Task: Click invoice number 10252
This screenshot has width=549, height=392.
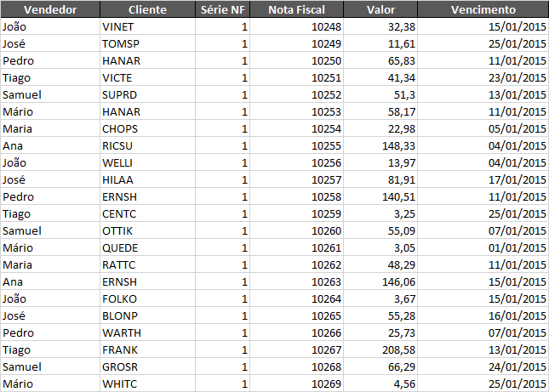Action: tap(327, 94)
